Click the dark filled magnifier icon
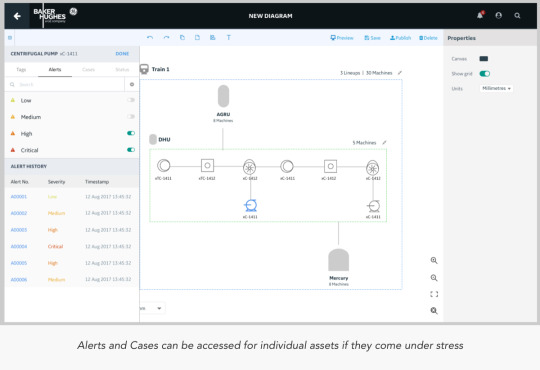The height and width of the screenshot is (370, 540). (x=434, y=311)
